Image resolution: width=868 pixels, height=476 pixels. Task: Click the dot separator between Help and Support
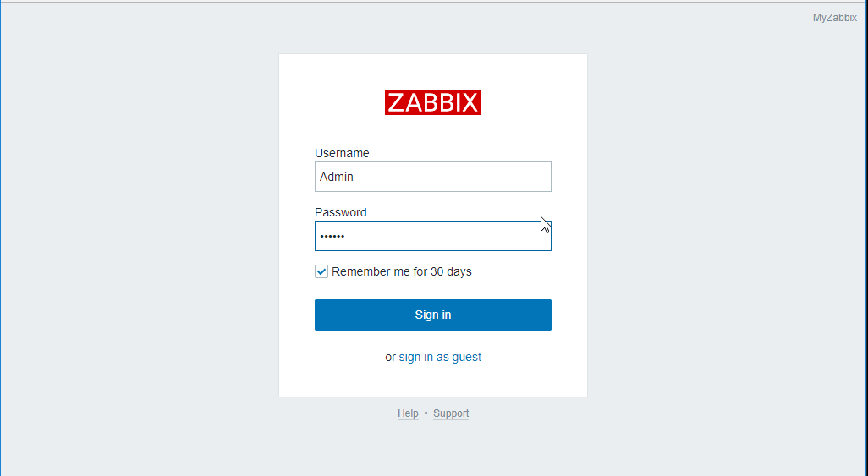[x=426, y=413]
